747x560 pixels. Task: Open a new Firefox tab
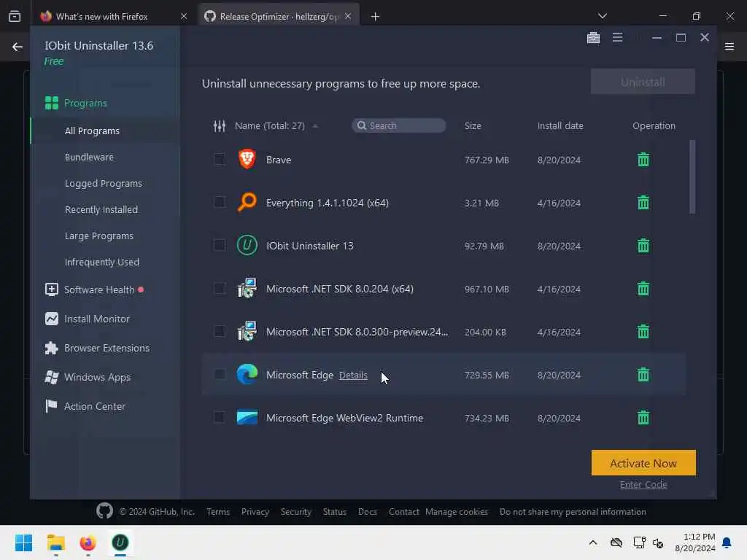(375, 17)
